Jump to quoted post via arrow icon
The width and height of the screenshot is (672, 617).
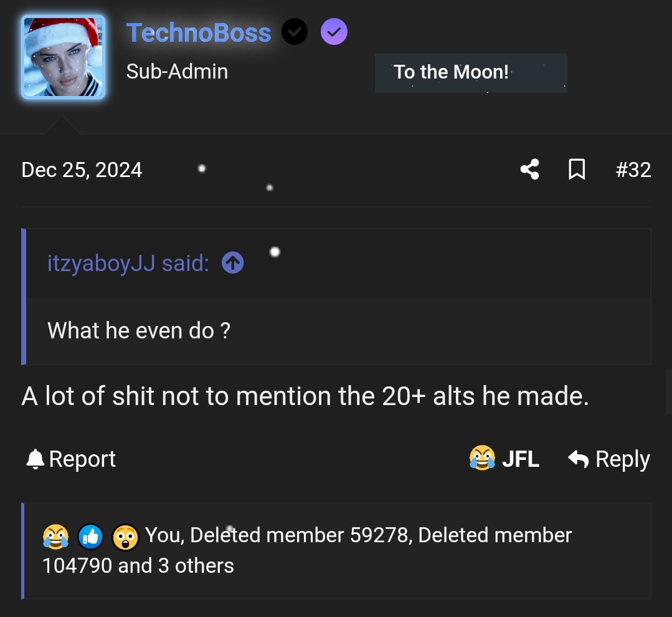(x=233, y=264)
